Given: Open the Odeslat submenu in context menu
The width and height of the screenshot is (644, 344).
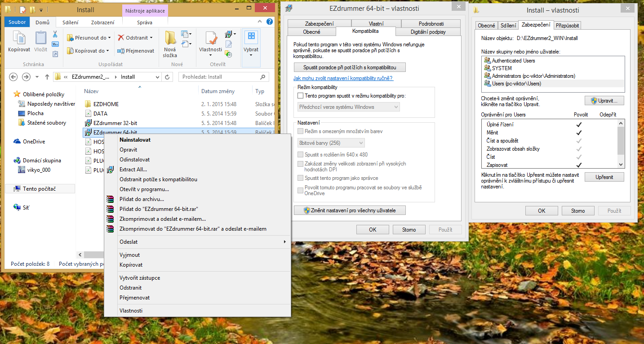Looking at the screenshot, I should (198, 242).
